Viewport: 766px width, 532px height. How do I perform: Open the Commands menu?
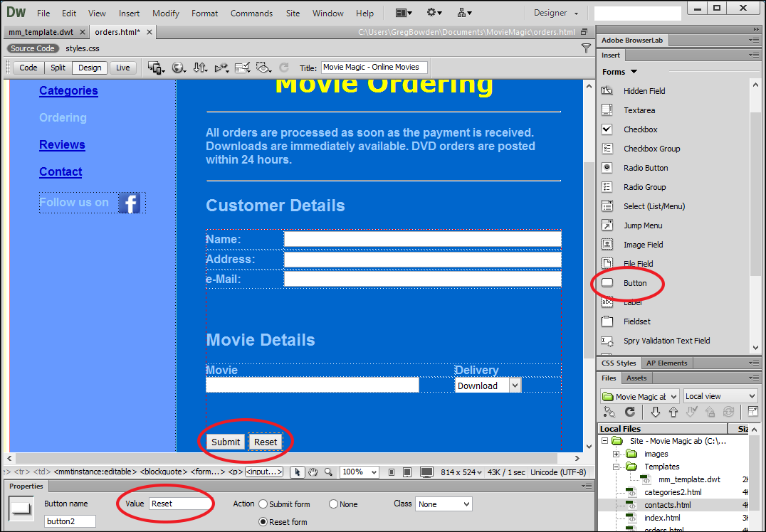point(251,14)
